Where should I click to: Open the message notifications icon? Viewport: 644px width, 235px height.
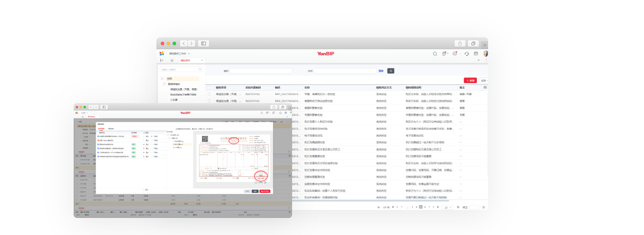(454, 53)
